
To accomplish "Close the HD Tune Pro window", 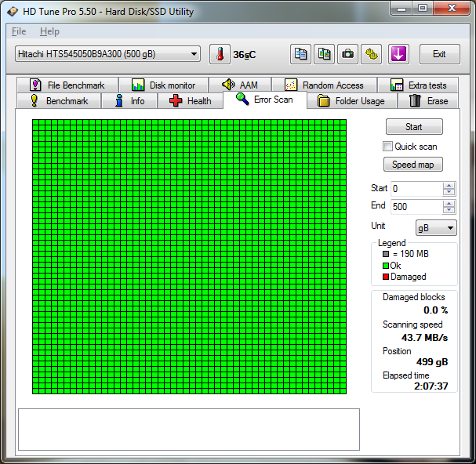I will pos(452,8).
